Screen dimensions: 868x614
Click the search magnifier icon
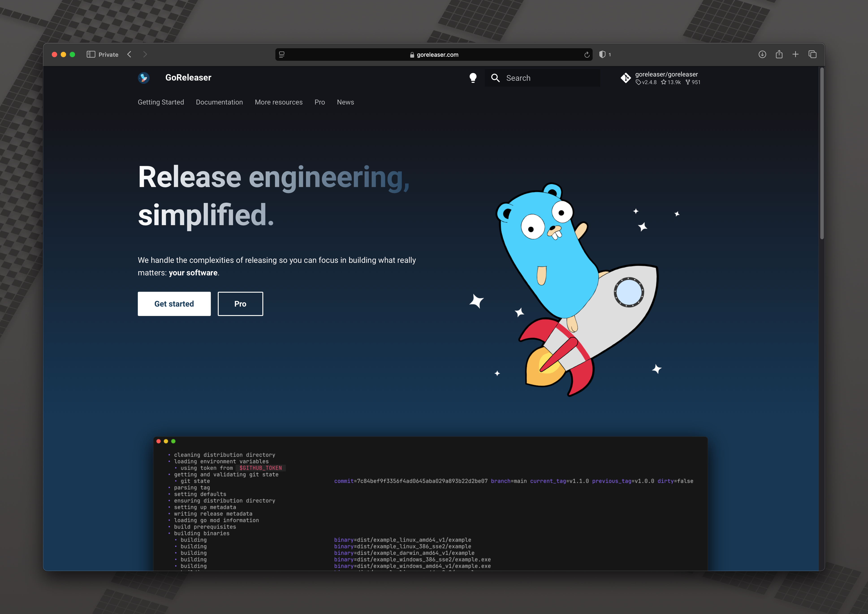pos(496,78)
